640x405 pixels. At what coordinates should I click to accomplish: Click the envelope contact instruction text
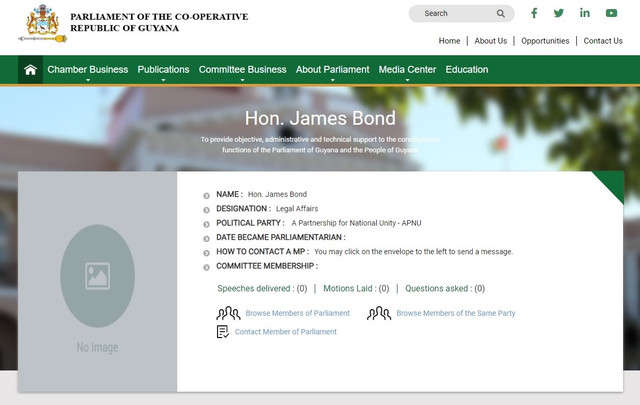(413, 251)
